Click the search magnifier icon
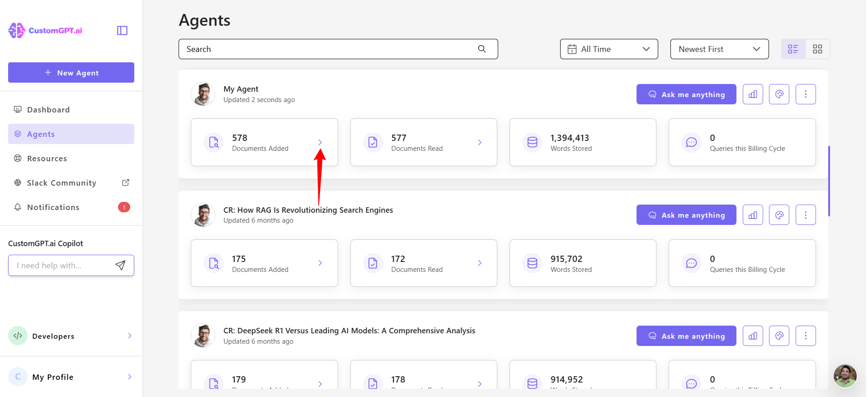 [x=482, y=49]
